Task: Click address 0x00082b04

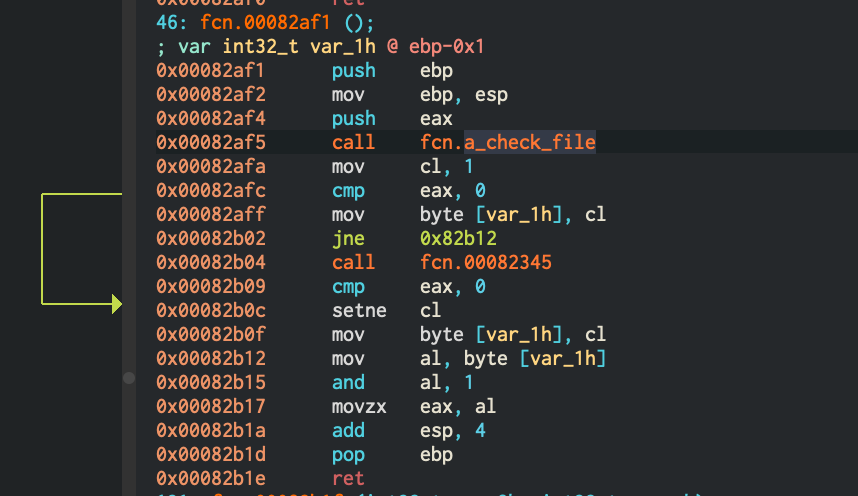Action: [210, 262]
